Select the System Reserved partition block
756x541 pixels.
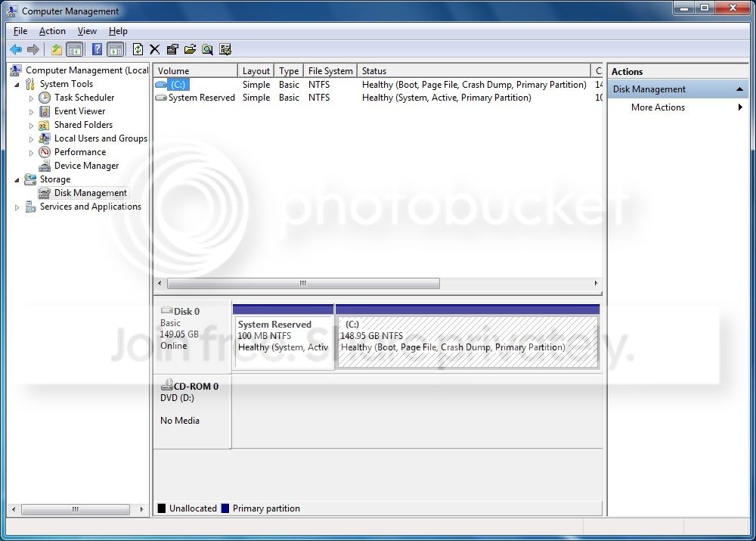283,342
